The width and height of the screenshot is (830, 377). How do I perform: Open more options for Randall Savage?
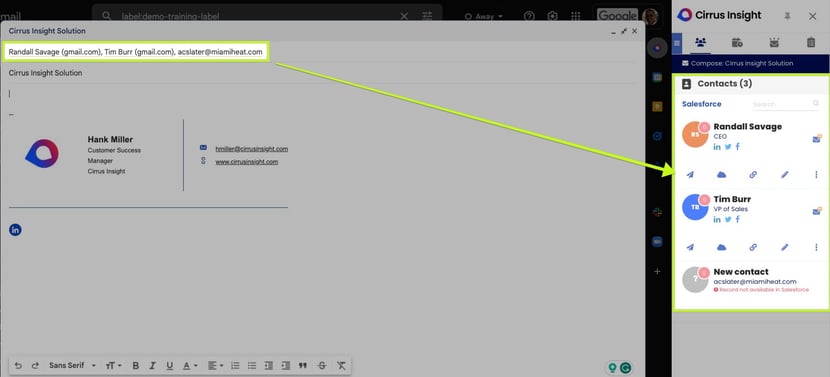pyautogui.click(x=816, y=175)
